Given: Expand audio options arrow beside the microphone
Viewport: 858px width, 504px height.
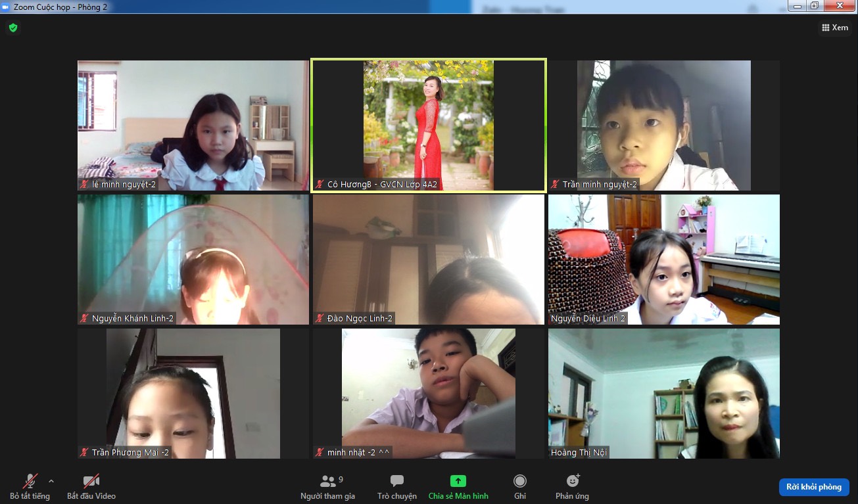Looking at the screenshot, I should point(51,481).
